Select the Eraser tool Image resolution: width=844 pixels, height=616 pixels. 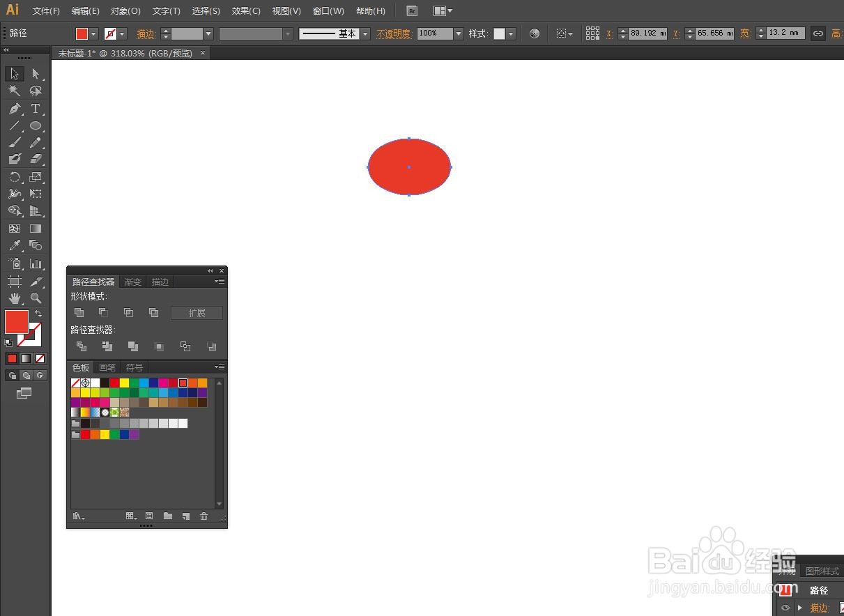36,160
